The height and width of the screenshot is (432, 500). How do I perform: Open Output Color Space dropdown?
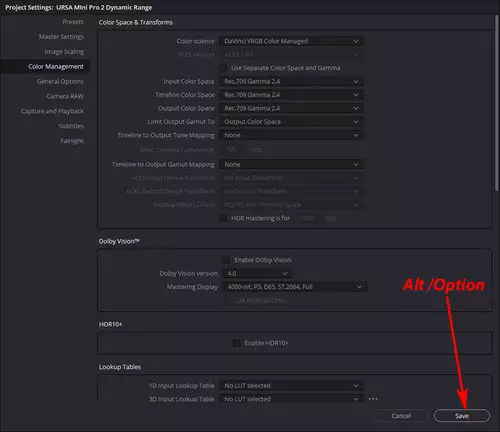[x=291, y=108]
